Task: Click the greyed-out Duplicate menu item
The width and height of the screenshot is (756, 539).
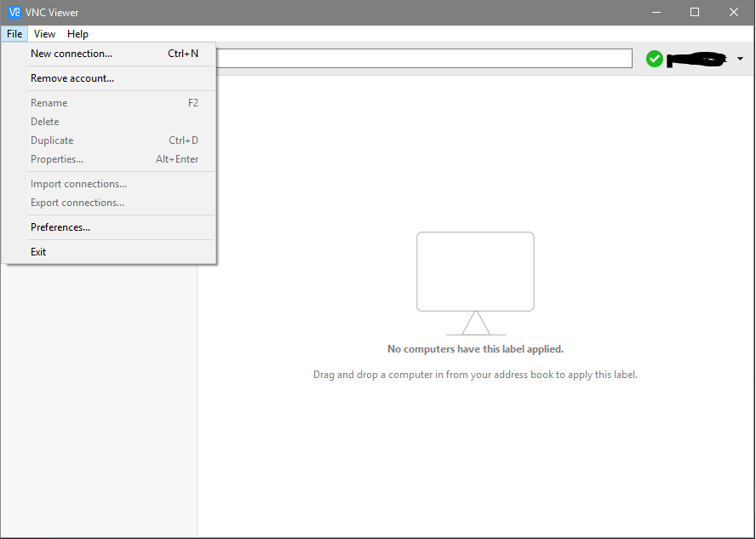Action: [109, 140]
